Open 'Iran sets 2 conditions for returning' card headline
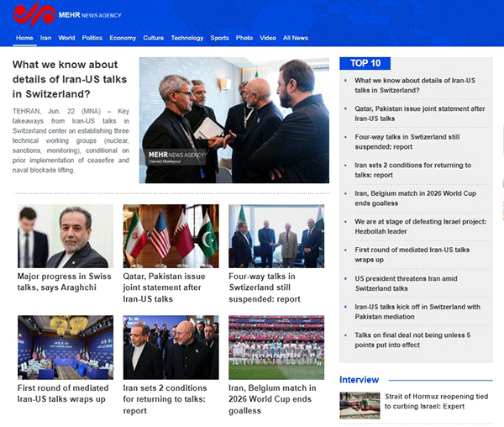 (165, 399)
